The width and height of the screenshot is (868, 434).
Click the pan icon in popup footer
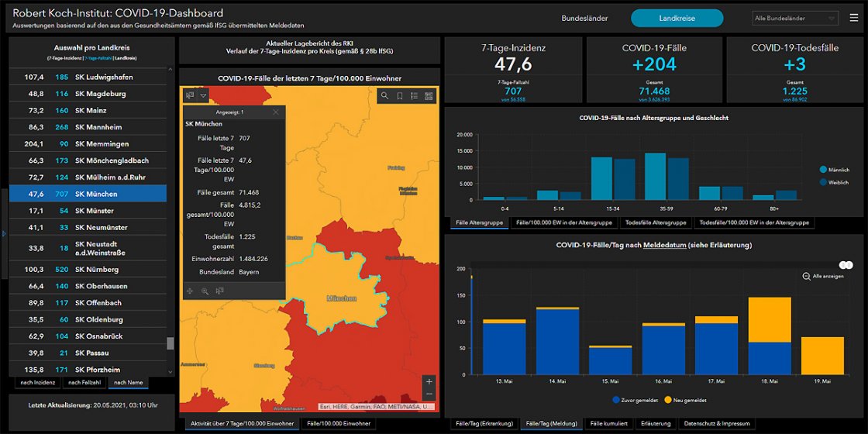189,291
